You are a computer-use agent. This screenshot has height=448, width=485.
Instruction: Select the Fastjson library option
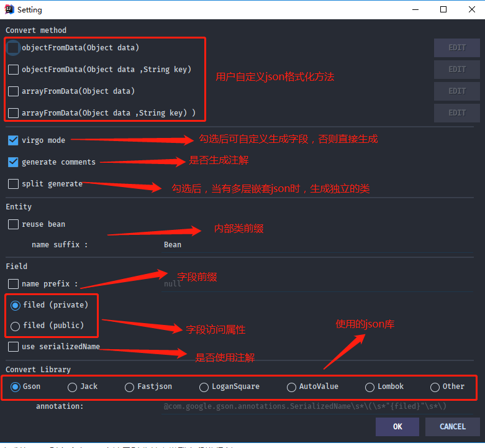[129, 387]
